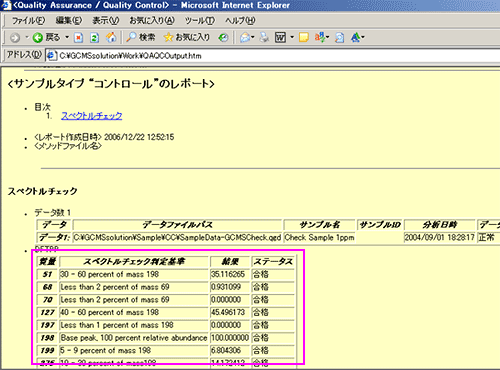Click the 結果 column header
The image size is (500, 370).
click(x=230, y=261)
